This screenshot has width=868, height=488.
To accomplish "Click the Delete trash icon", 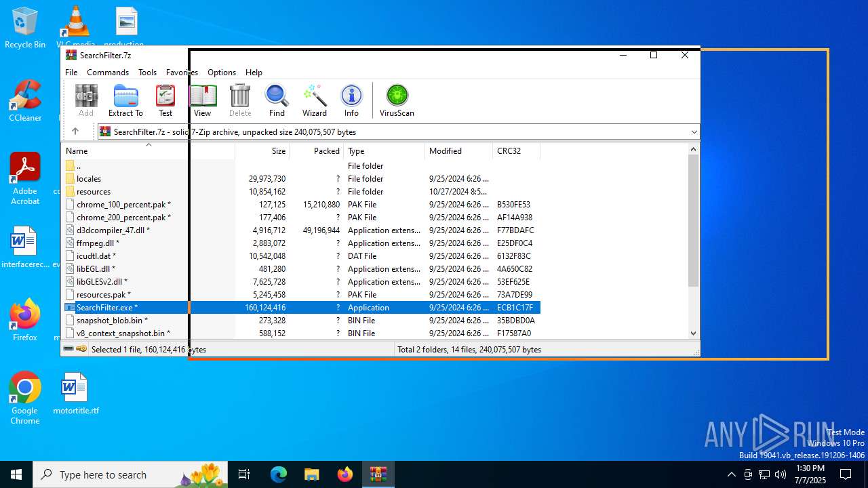I will pos(240,100).
